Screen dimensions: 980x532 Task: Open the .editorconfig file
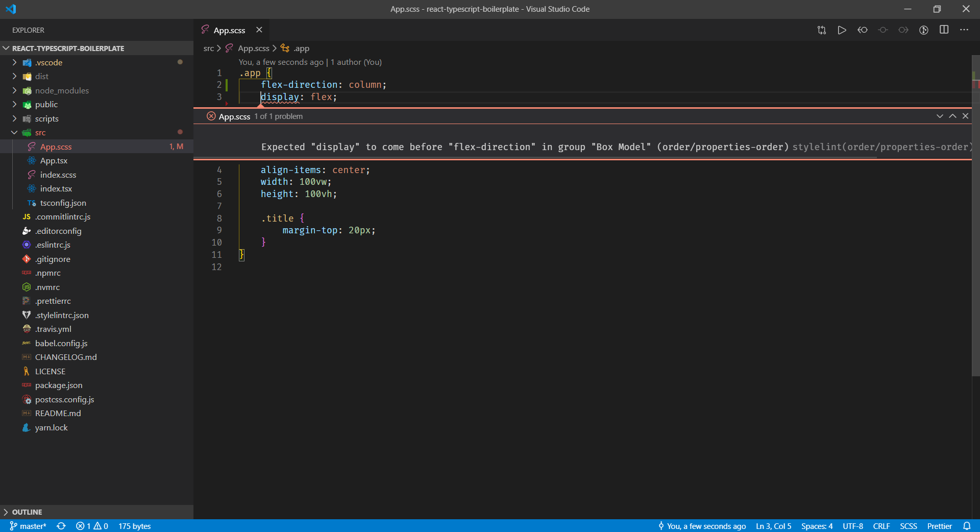tap(97, 231)
